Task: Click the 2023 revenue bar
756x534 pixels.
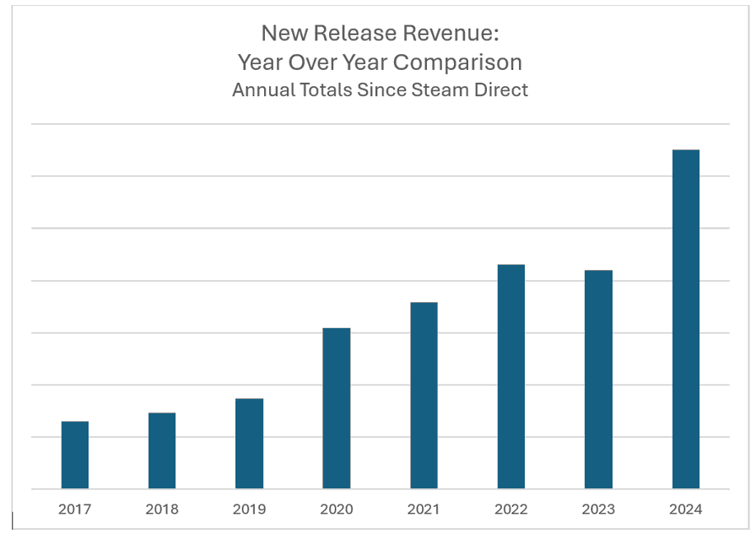Action: [598, 380]
